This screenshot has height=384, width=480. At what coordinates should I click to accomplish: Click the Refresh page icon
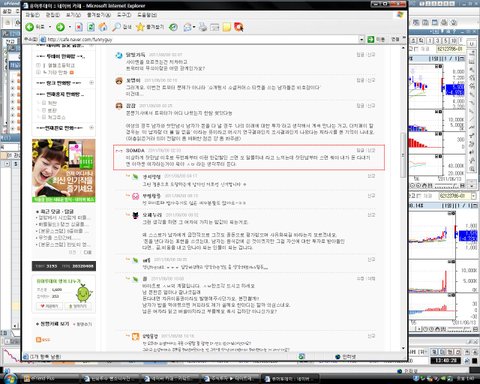(91, 27)
